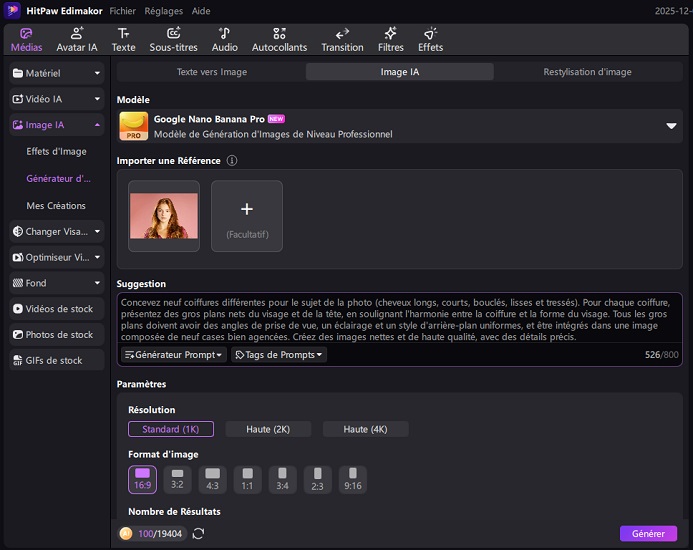
Task: Click the uploaded reference portrait thumbnail
Action: (164, 216)
